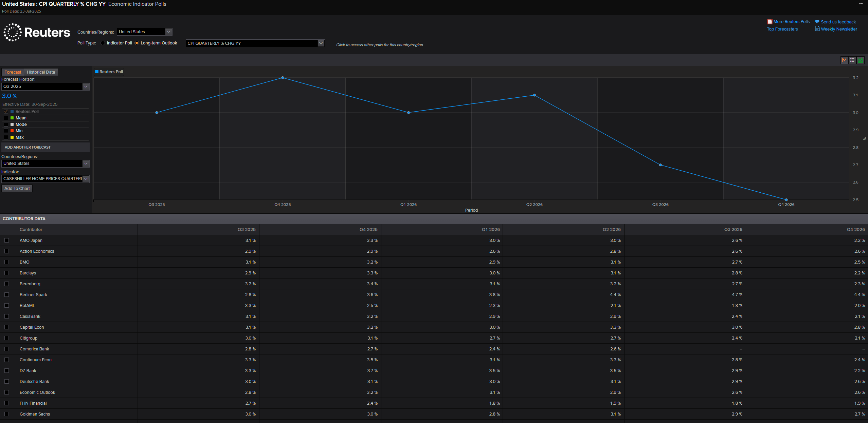Click the Berenberg contributor name
The height and width of the screenshot is (423, 868).
(x=30, y=284)
